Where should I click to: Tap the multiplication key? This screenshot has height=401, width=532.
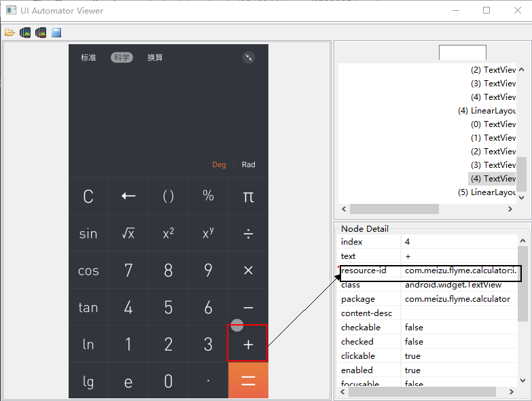point(249,271)
